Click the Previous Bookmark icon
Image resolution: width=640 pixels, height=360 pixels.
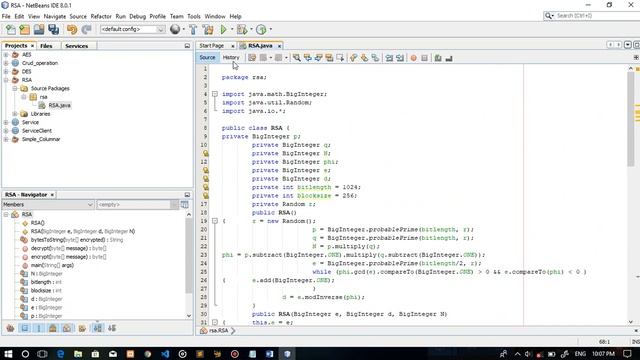(x=353, y=58)
